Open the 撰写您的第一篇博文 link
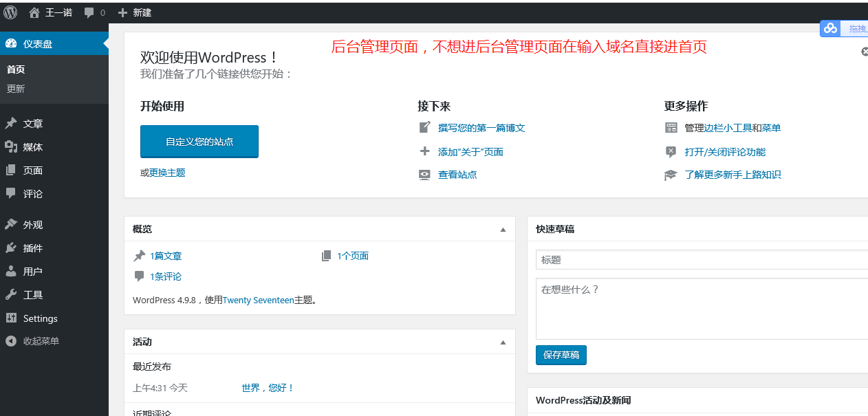868x416 pixels. [481, 128]
